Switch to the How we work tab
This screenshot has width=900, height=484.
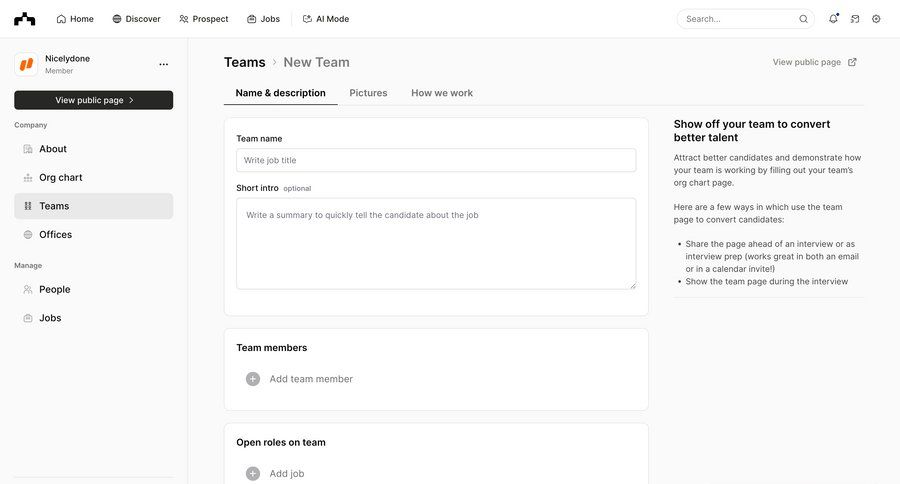[x=442, y=93]
